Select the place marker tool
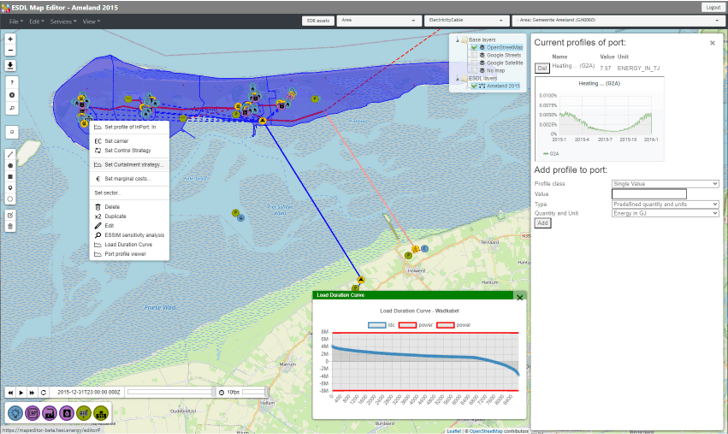This screenshot has width=728, height=434. [10, 187]
